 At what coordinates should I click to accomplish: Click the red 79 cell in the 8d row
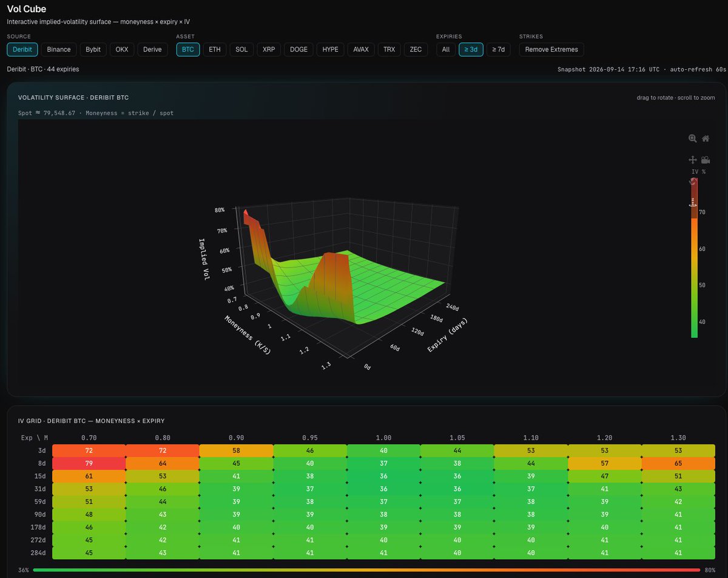89,463
